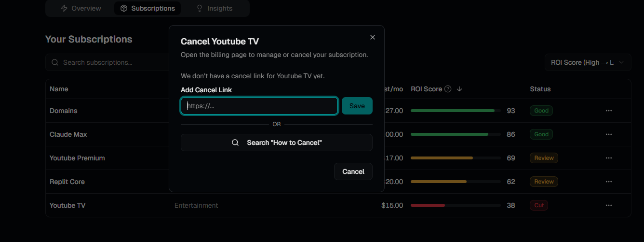Screen dimensions: 644x242
Task: Click the ROI value 38
Action: click(511, 205)
